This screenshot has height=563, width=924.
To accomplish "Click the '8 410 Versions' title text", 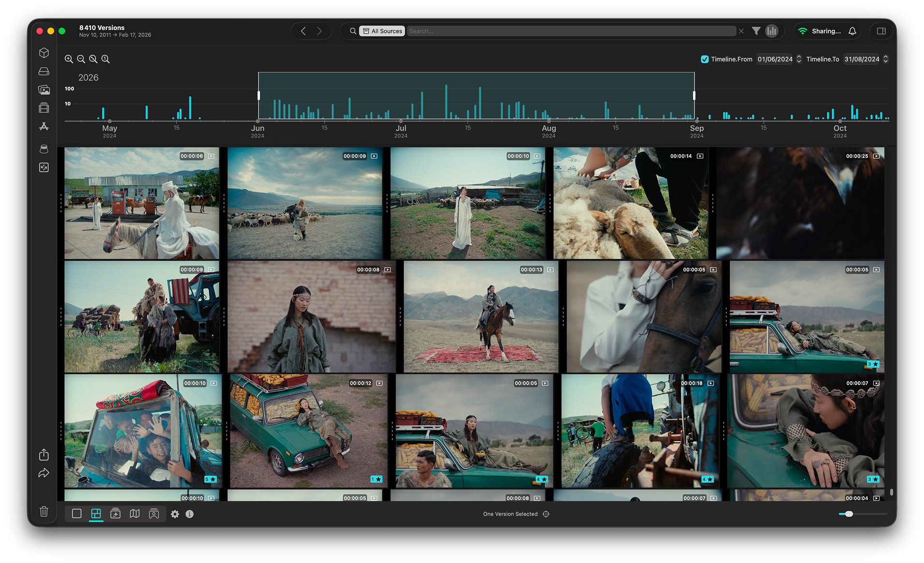I will coord(102,28).
